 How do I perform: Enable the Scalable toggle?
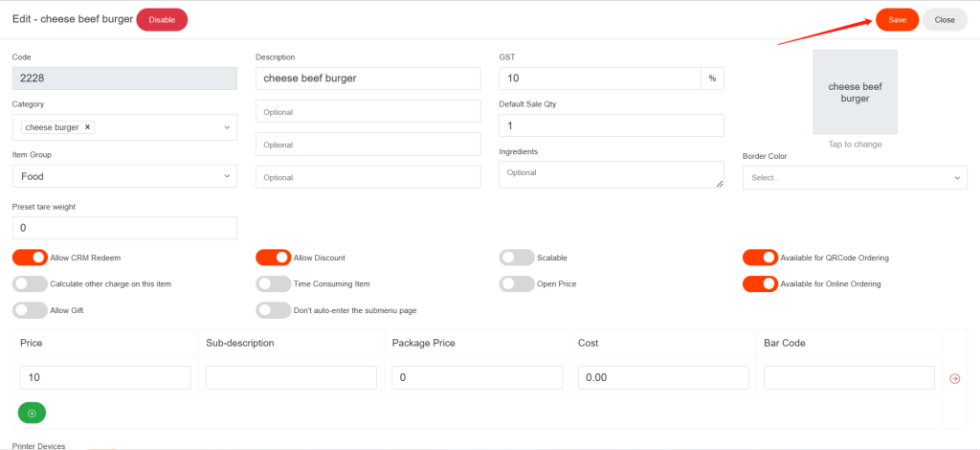point(517,258)
